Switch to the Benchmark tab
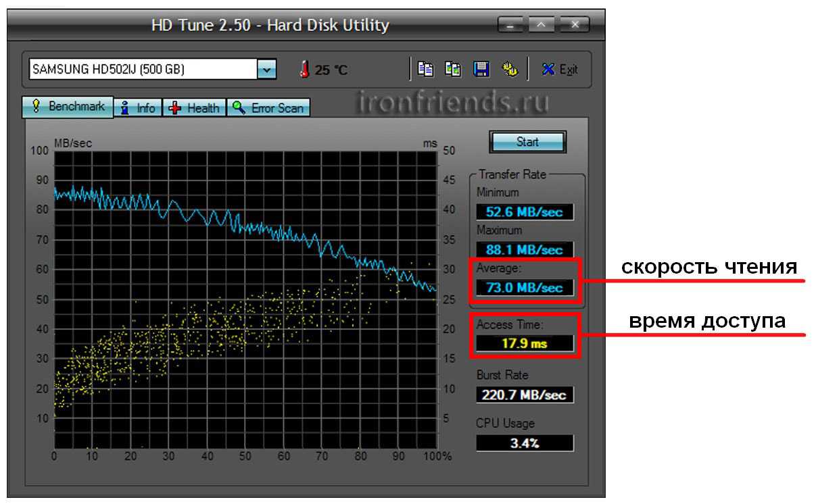 tap(69, 107)
